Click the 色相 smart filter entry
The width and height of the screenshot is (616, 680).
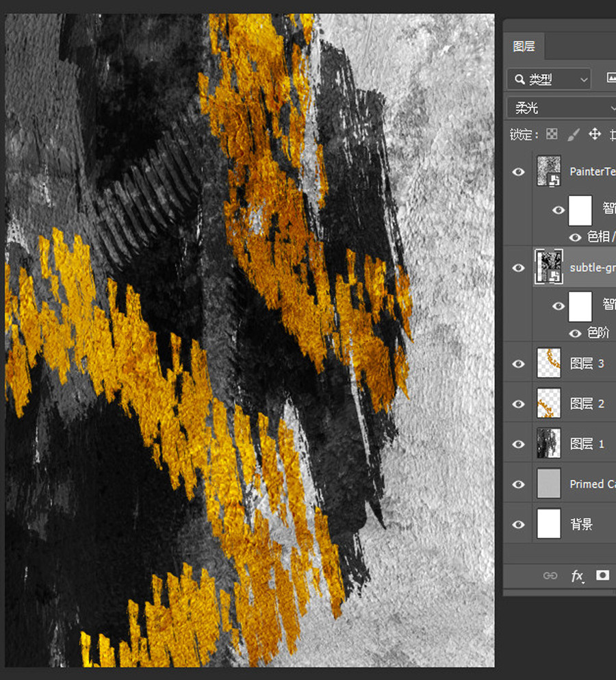pos(601,237)
